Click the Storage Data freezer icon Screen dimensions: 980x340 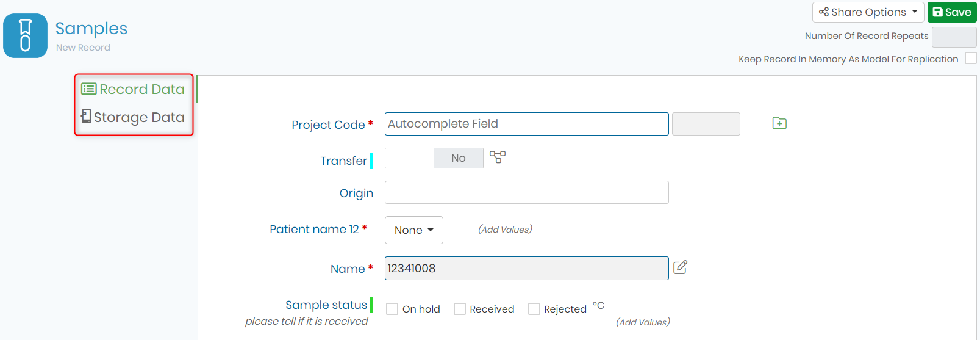pyautogui.click(x=87, y=116)
